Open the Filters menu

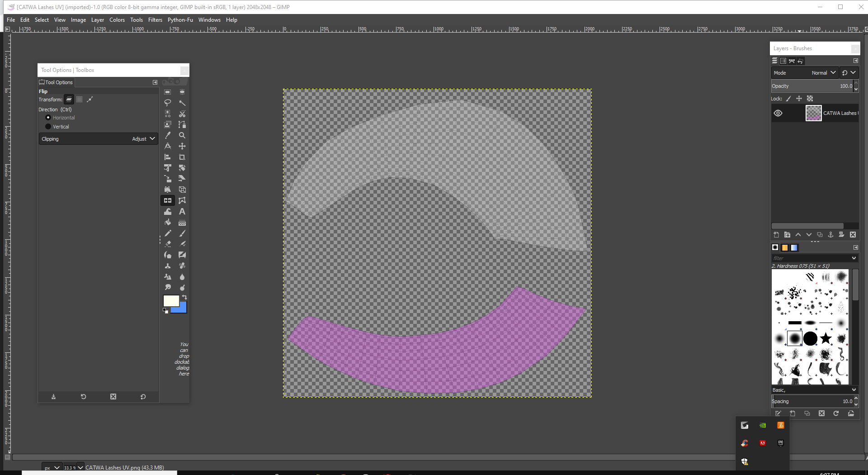[155, 20]
